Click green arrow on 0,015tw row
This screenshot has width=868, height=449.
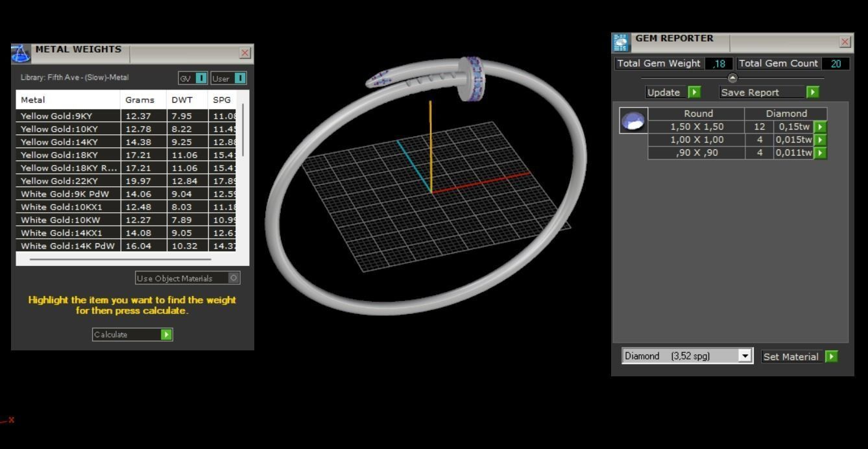click(x=821, y=140)
